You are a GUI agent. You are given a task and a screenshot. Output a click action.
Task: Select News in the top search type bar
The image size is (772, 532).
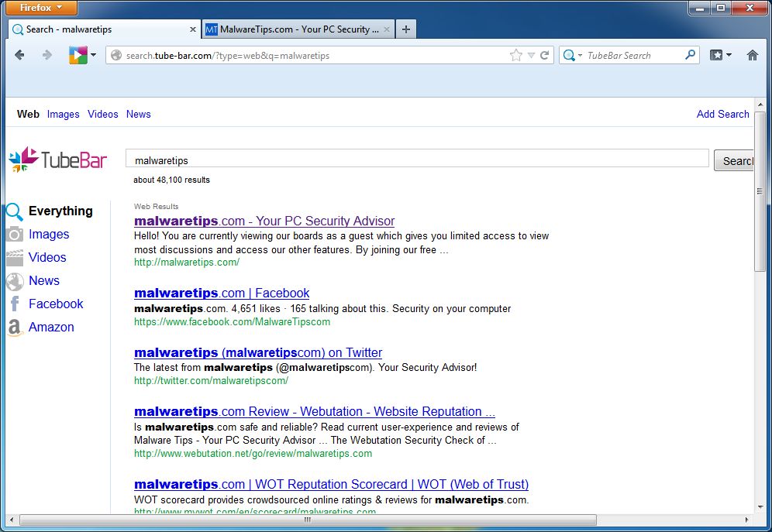[x=138, y=114]
